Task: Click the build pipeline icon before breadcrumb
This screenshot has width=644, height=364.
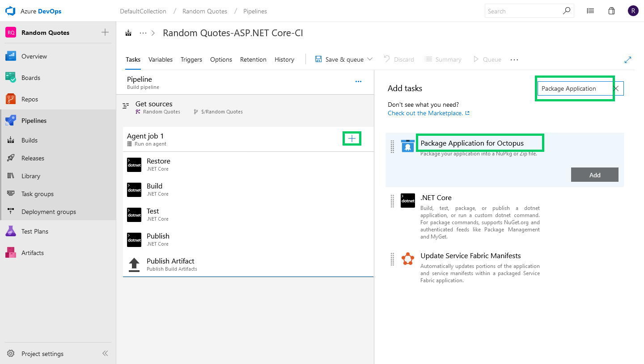Action: click(x=129, y=33)
